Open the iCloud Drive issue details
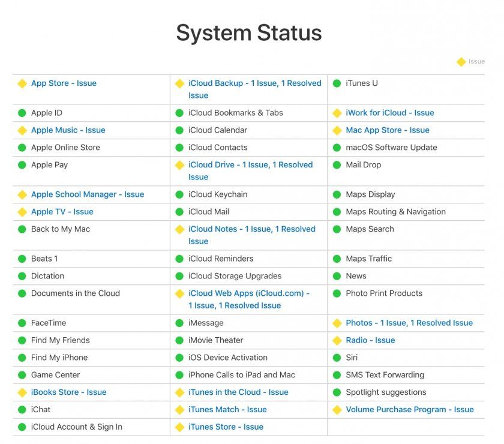Viewport: 504px width, 444px height. [250, 170]
